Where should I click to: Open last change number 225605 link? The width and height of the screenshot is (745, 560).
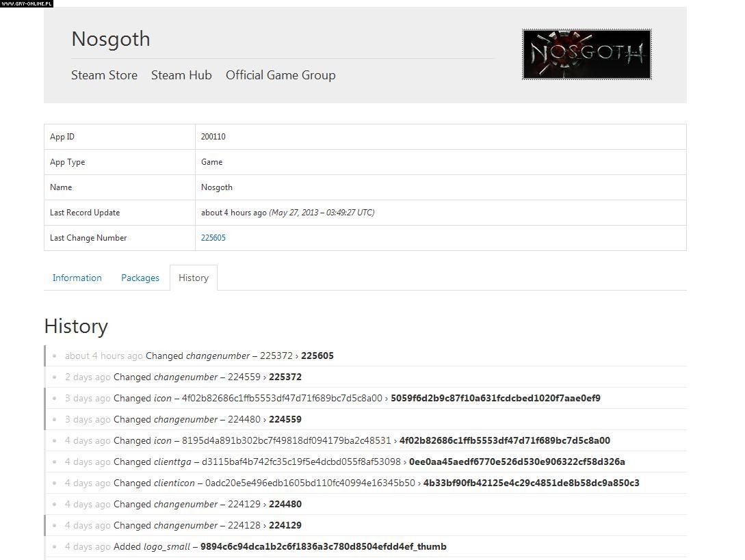pyautogui.click(x=213, y=238)
